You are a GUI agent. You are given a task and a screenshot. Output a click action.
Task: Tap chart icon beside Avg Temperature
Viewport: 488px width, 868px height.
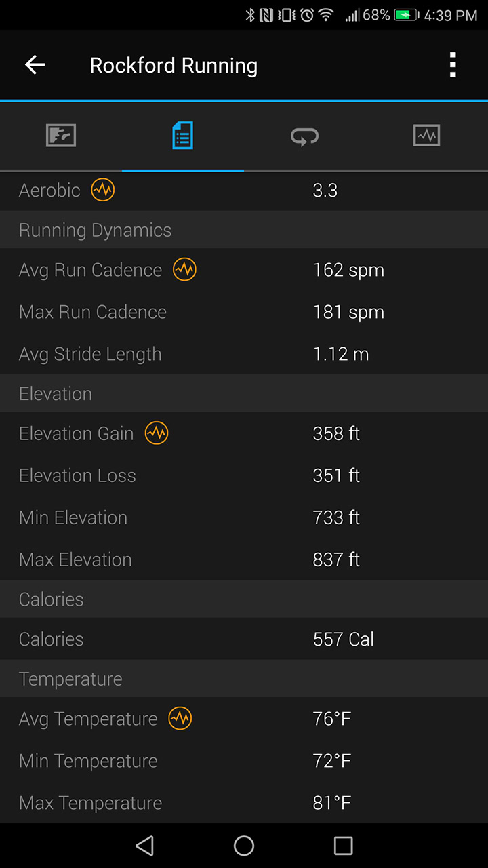click(180, 719)
